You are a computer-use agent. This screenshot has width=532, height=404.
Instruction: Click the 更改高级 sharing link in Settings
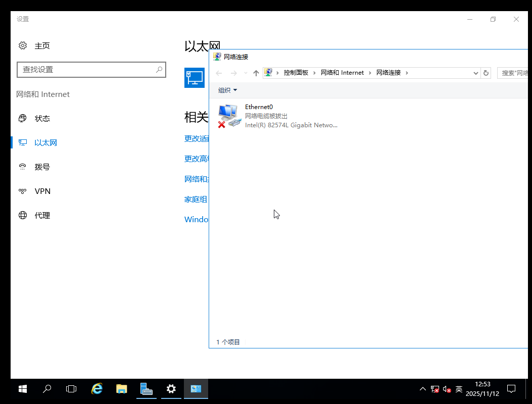click(197, 159)
